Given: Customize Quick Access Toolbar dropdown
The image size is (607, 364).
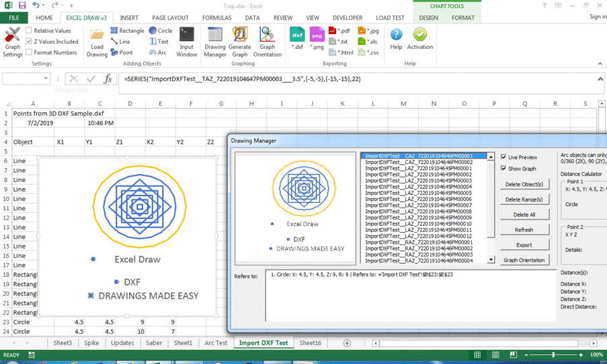Looking at the screenshot, I should [72, 5].
